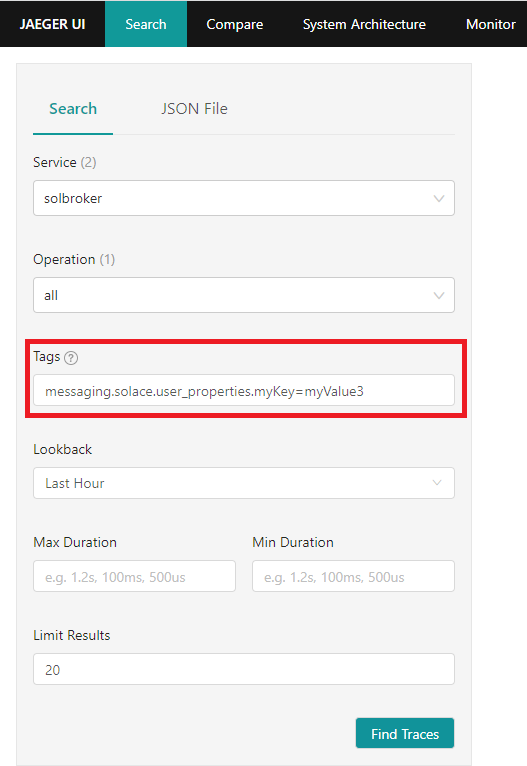Image resolution: width=527 pixels, height=766 pixels.
Task: Open the Operation dropdown showing all
Action: point(244,295)
